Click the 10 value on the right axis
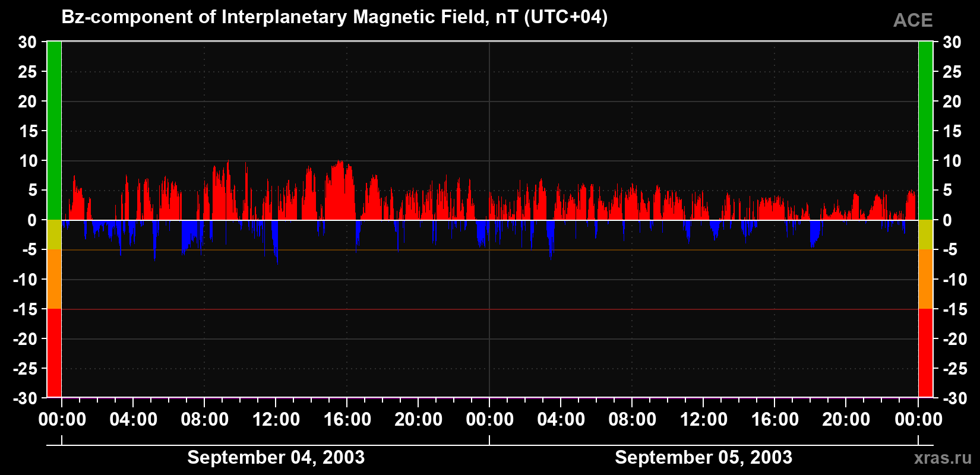 tap(952, 161)
